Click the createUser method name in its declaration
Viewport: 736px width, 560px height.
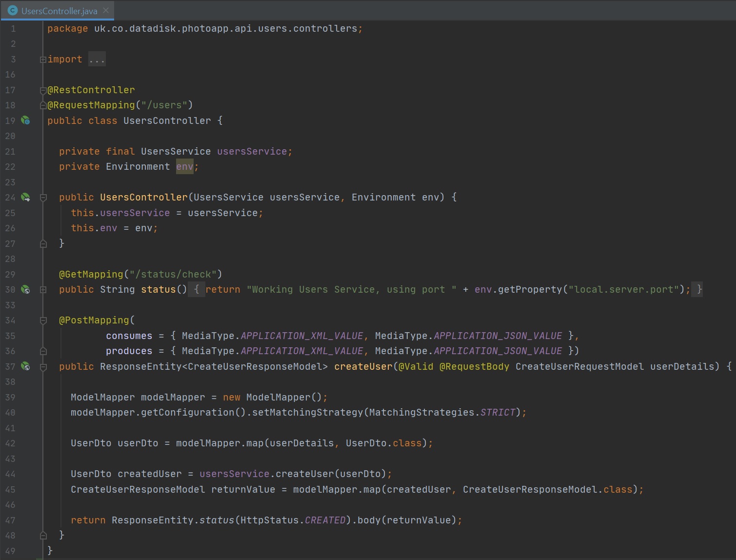363,366
